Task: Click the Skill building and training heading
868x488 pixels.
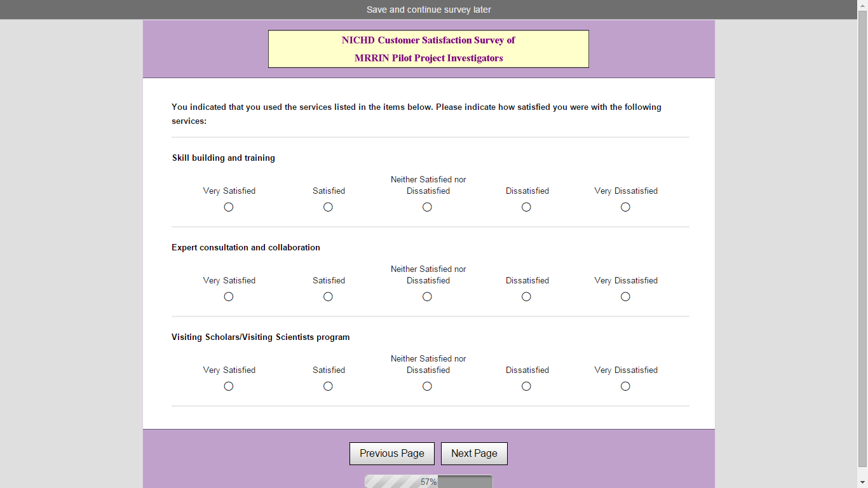Action: point(224,158)
